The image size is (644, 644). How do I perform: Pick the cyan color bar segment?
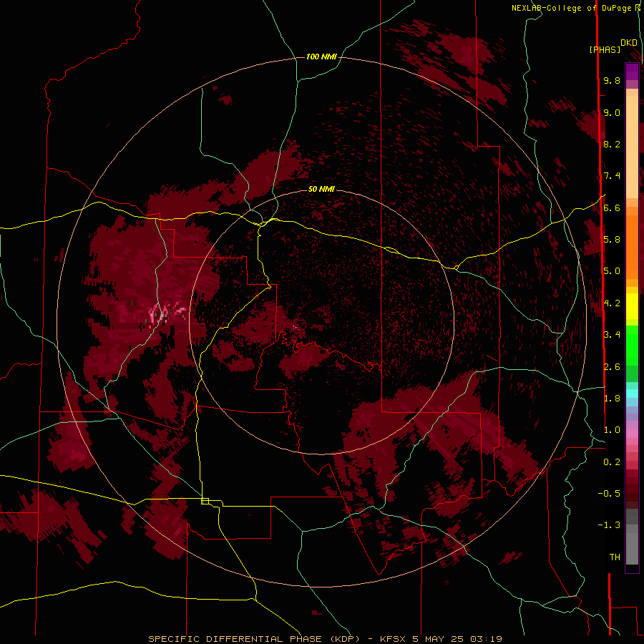coord(632,393)
